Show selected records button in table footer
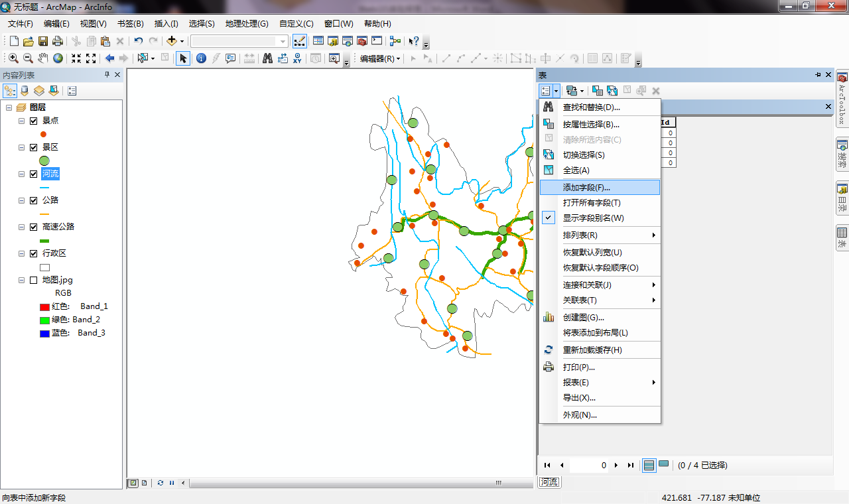 pos(663,466)
